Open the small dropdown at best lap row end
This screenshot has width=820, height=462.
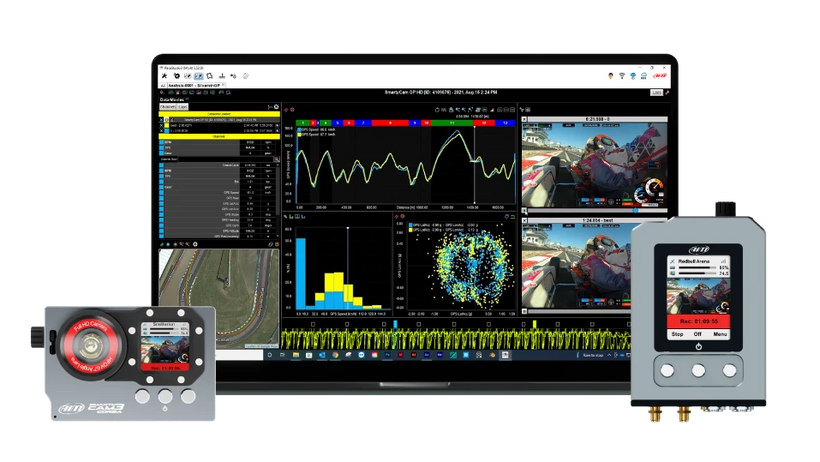tap(277, 126)
